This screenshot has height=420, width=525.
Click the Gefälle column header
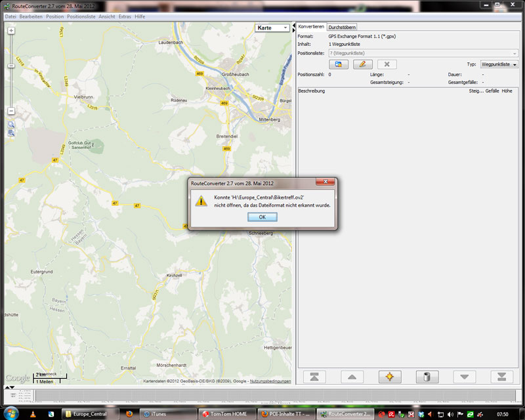[492, 91]
